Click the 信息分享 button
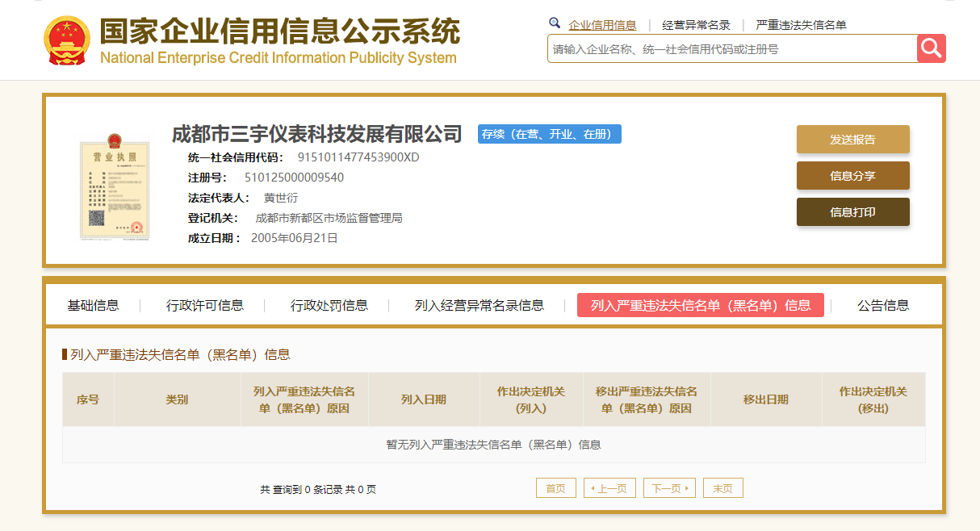 tap(852, 175)
